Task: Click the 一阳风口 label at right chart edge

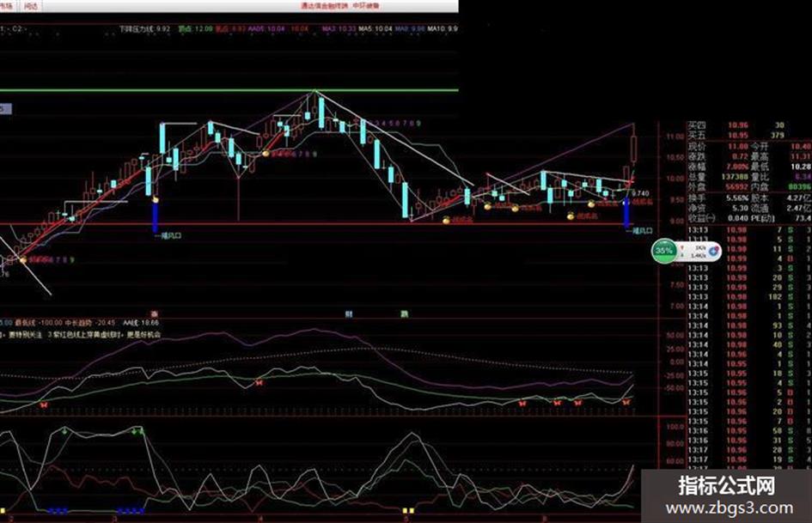Action: [x=639, y=230]
